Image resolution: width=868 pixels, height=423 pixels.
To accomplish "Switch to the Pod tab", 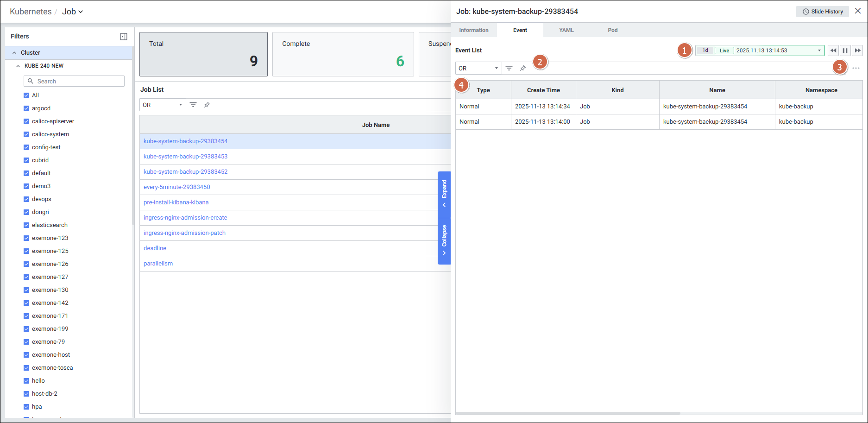I will click(612, 30).
